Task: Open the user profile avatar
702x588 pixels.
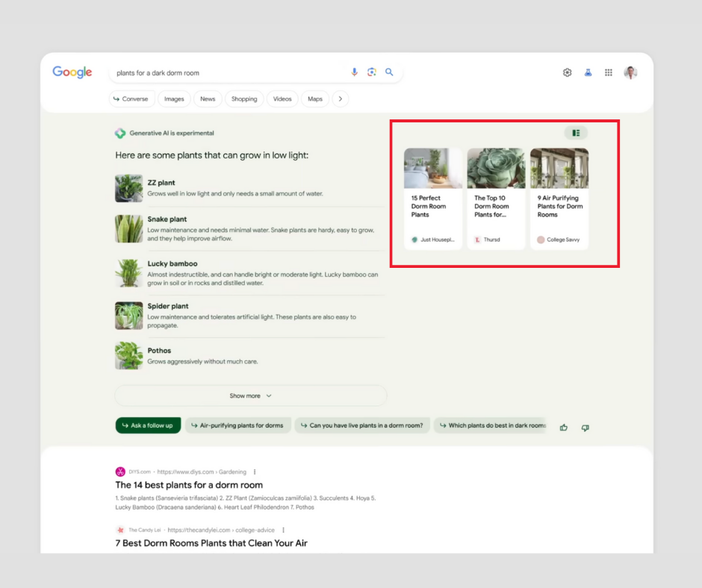Action: (630, 72)
